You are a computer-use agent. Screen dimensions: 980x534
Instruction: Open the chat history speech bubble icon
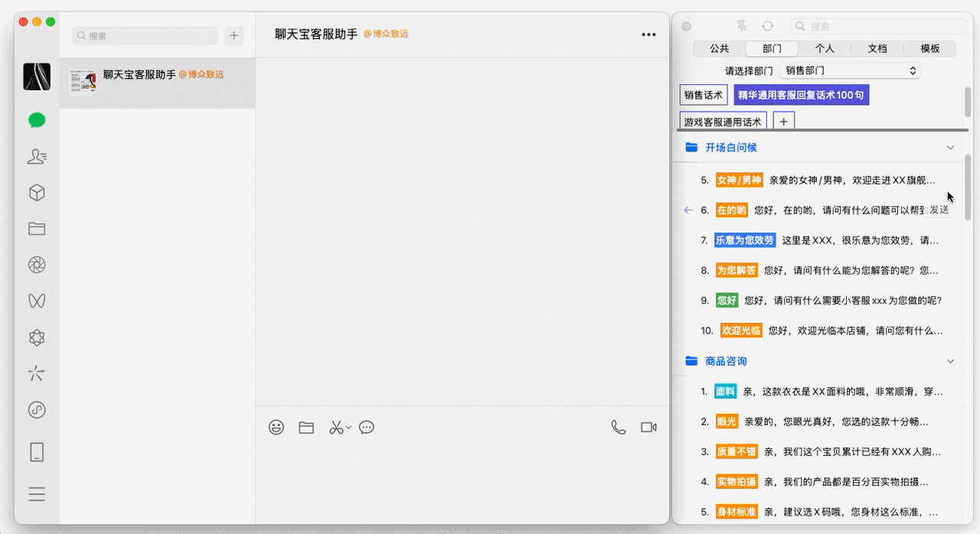[367, 428]
